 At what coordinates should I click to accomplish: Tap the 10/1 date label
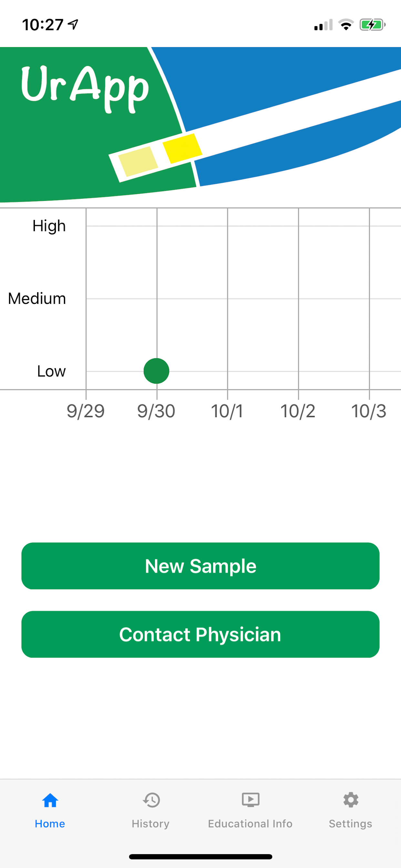[x=227, y=411]
